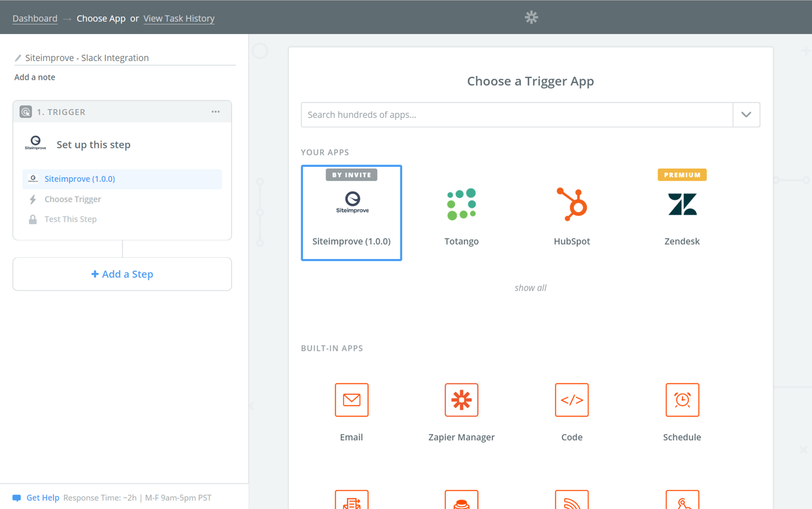Image resolution: width=812 pixels, height=509 pixels.
Task: Choose the Schedule built-in app
Action: pyautogui.click(x=681, y=400)
